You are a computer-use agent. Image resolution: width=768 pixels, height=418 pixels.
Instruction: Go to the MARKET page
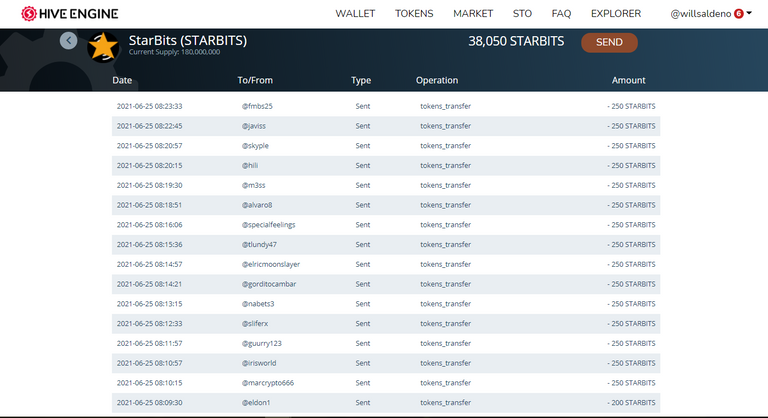pos(473,14)
